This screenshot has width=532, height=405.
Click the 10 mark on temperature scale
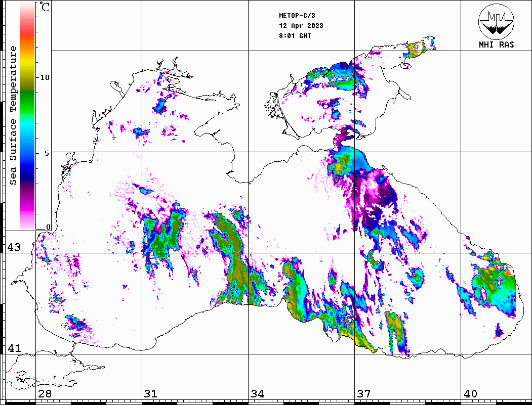(45, 77)
